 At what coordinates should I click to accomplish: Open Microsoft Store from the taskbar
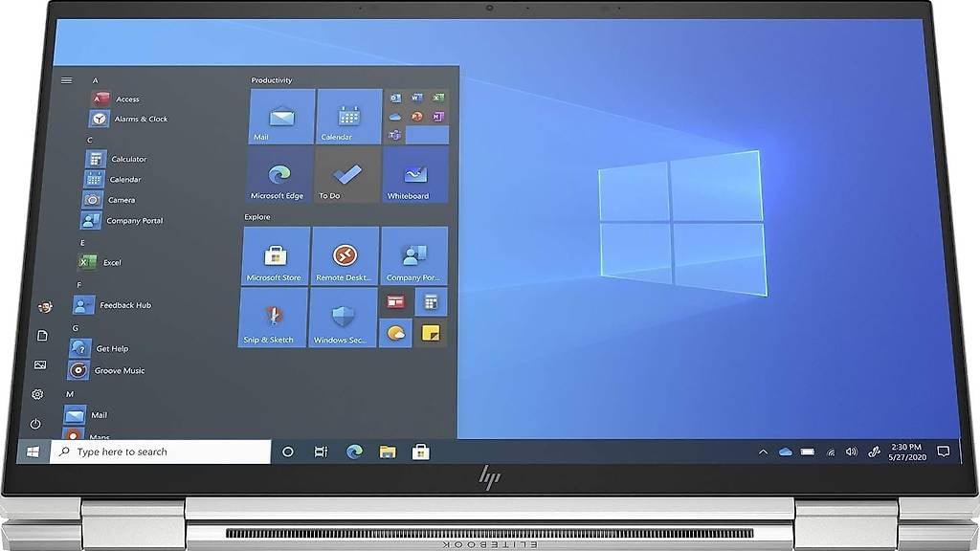tap(421, 452)
